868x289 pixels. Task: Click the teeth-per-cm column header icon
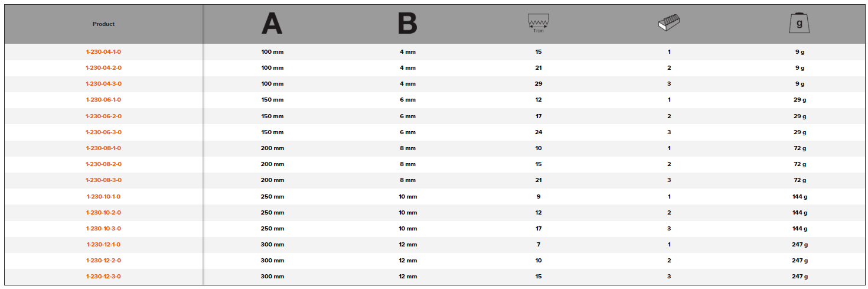coord(538,24)
